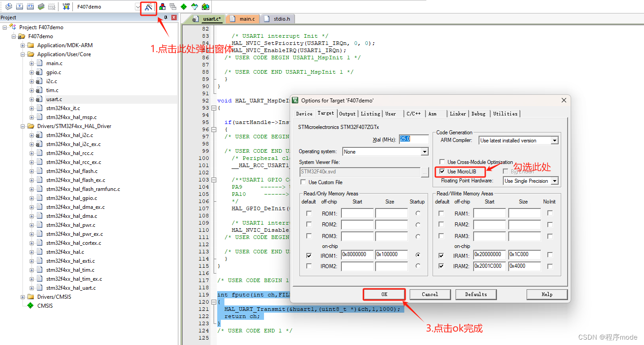
Task: Toggle the IROM2 default checkbox
Action: pyautogui.click(x=309, y=266)
